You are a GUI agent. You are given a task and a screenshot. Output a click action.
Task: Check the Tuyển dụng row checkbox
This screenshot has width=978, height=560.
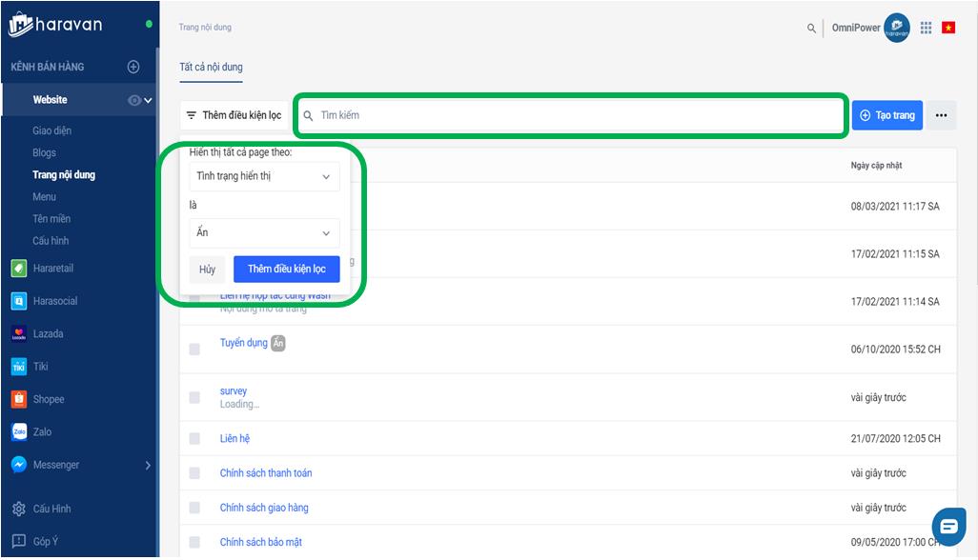coord(194,350)
